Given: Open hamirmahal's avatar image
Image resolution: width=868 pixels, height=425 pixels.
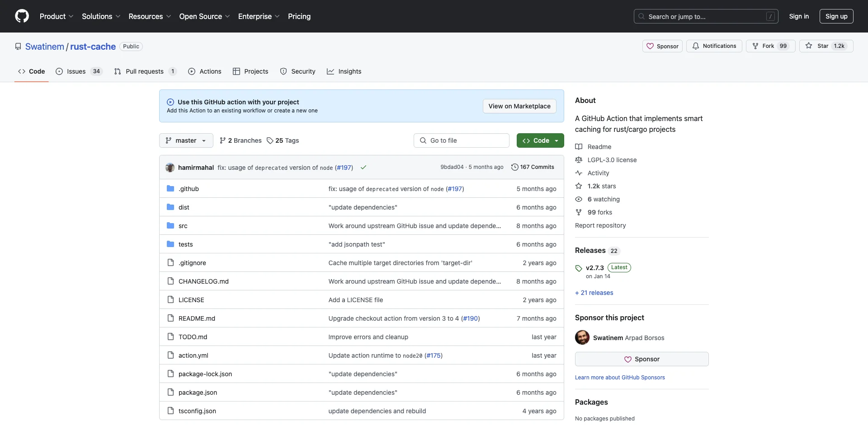Looking at the screenshot, I should click(x=170, y=168).
